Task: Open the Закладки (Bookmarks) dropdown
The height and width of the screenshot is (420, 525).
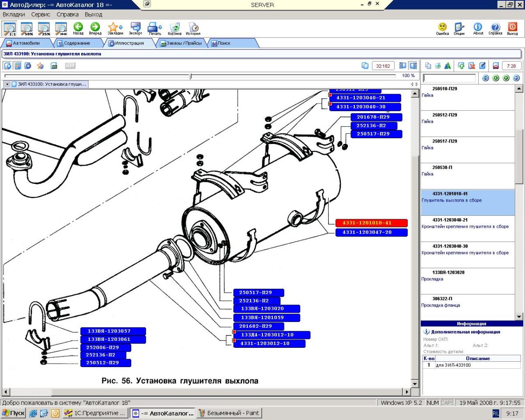Action: (121, 27)
